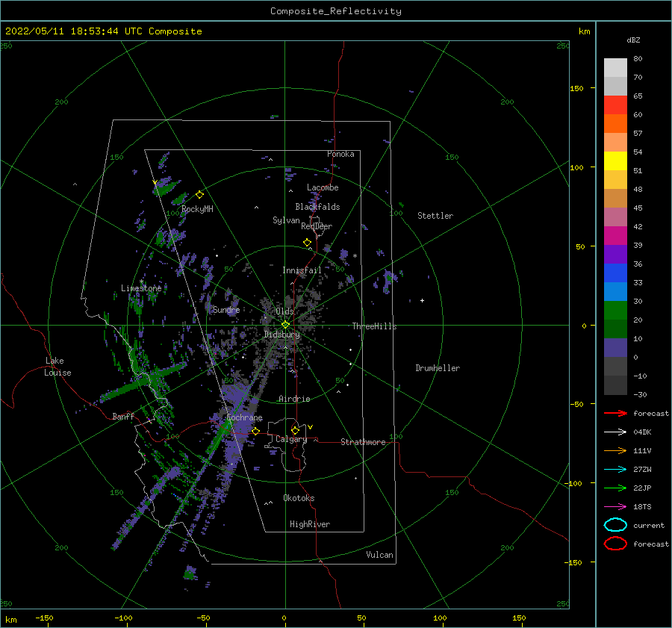This screenshot has height=628, width=672.
Task: Click the current legend label
Action: click(x=649, y=525)
